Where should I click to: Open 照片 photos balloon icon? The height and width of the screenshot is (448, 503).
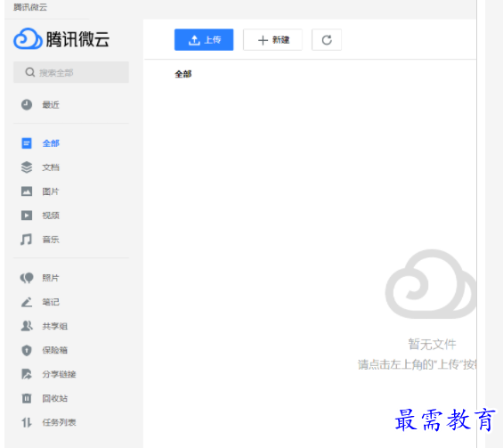coord(27,278)
